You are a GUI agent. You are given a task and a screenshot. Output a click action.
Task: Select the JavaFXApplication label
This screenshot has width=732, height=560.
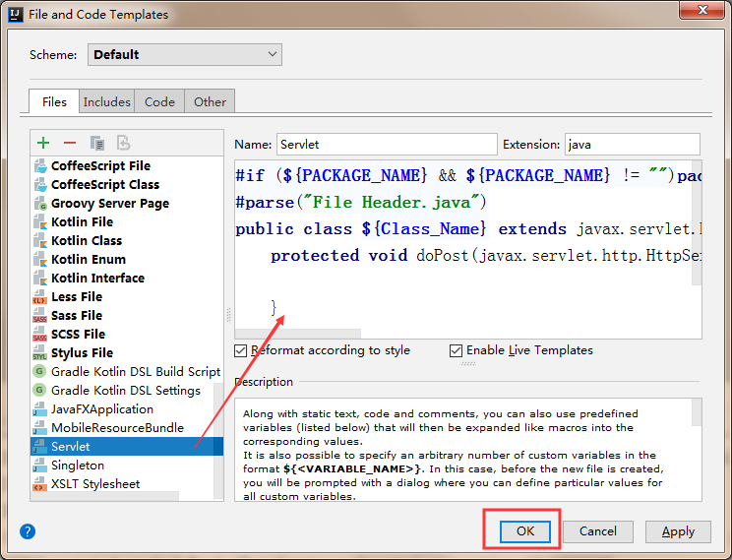[102, 409]
